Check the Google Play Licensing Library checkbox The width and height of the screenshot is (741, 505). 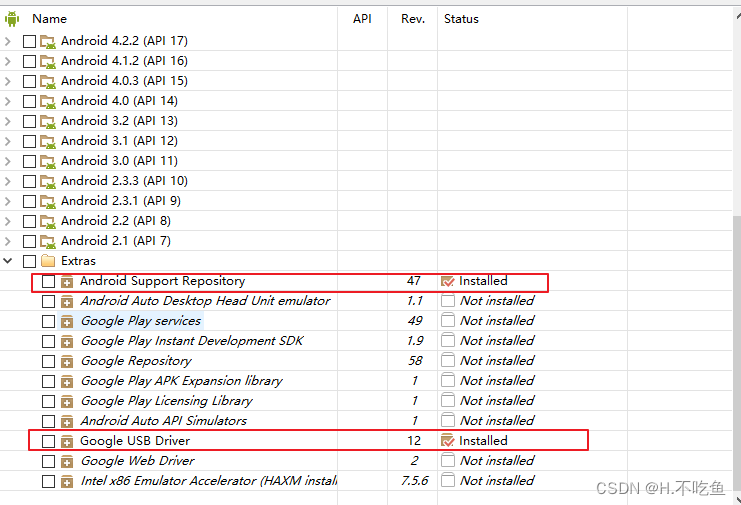coord(48,402)
